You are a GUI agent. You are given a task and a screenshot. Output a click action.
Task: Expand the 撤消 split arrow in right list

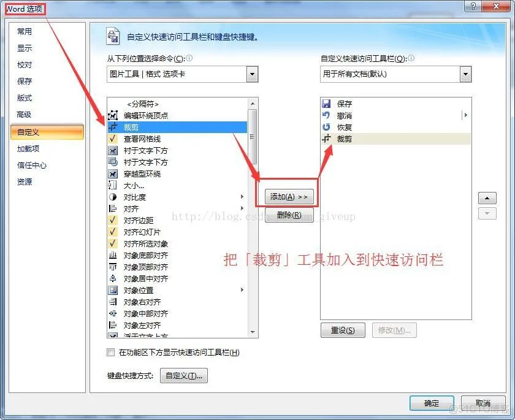pyautogui.click(x=465, y=115)
